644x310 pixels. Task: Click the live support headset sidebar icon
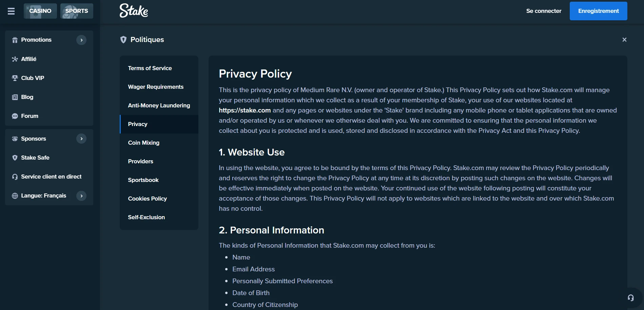pos(15,177)
